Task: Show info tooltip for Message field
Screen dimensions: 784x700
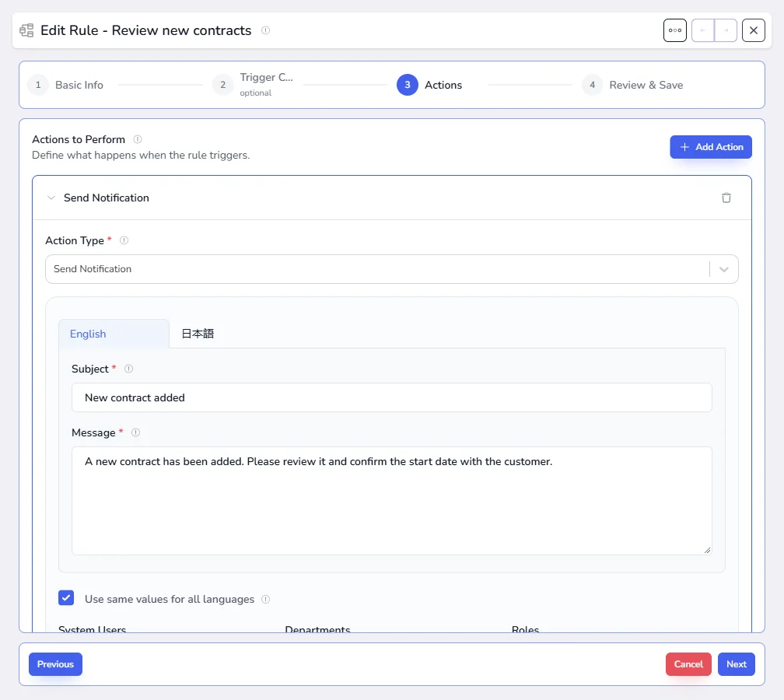Action: 135,433
